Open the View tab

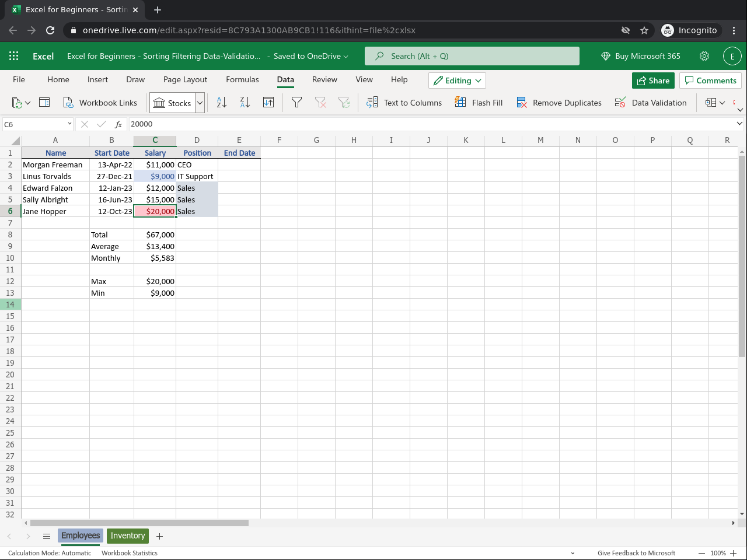364,79
